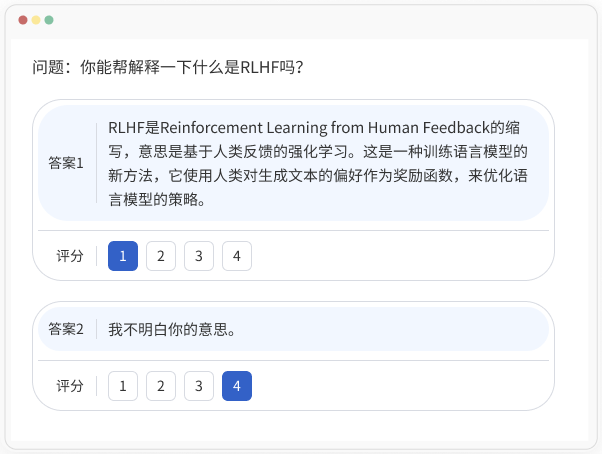Click the red window close dot

coord(23,20)
